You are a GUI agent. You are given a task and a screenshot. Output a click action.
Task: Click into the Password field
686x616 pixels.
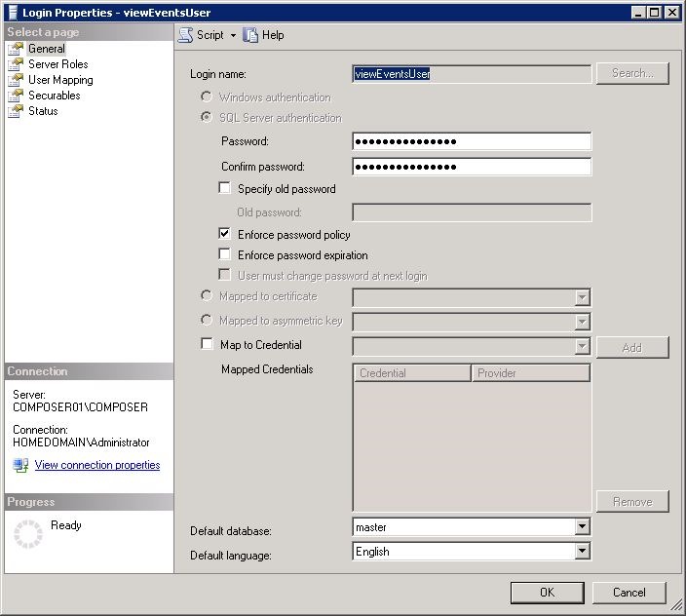472,141
